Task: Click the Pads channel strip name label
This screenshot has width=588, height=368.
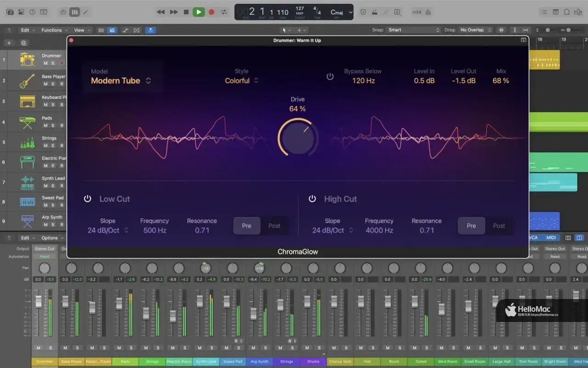Action: pyautogui.click(x=125, y=362)
